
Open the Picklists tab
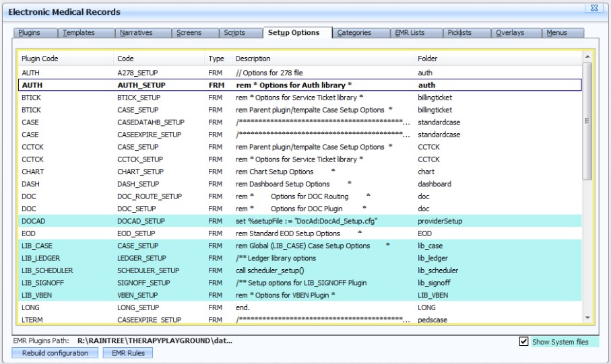click(467, 33)
